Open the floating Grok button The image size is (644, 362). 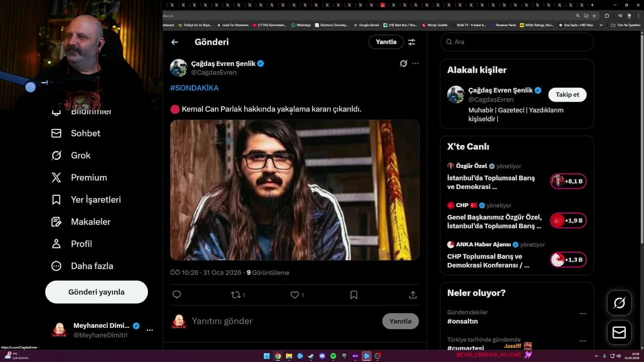(619, 303)
